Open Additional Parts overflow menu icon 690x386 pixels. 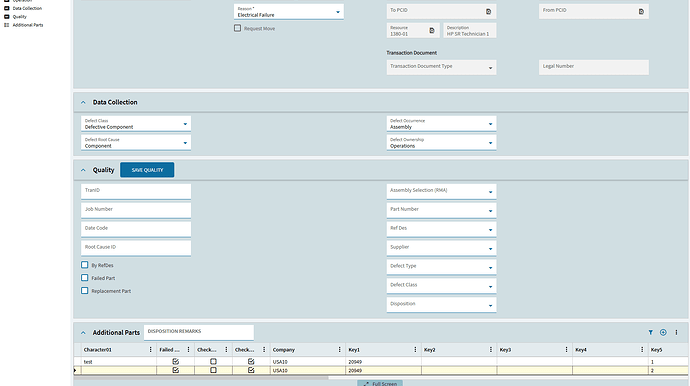click(676, 333)
